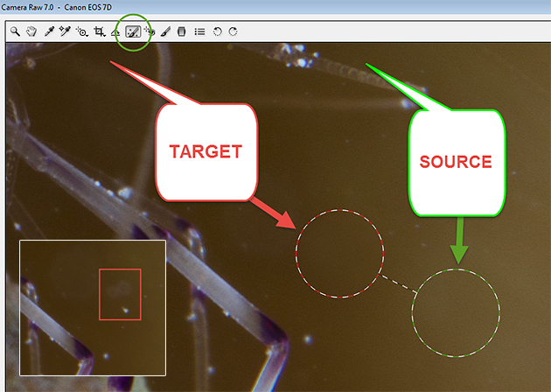The width and height of the screenshot is (551, 392).
Task: Click inside the spot removal source circle
Action: (x=456, y=313)
